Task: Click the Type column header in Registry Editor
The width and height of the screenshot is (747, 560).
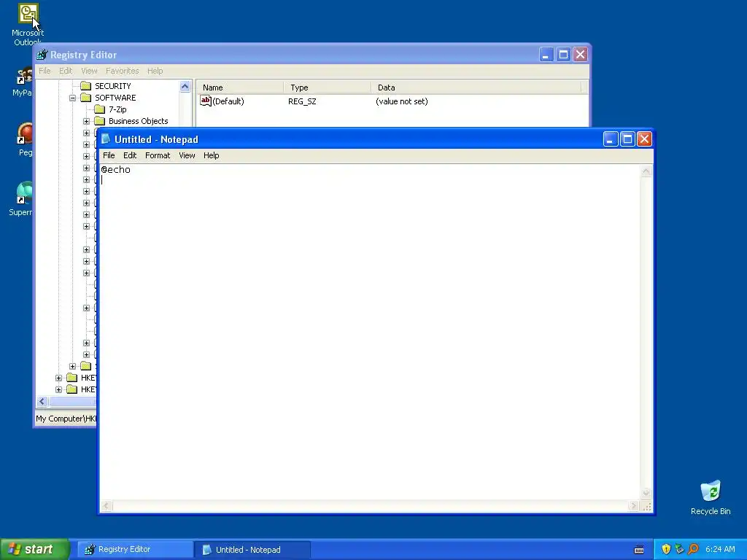Action: (x=328, y=87)
